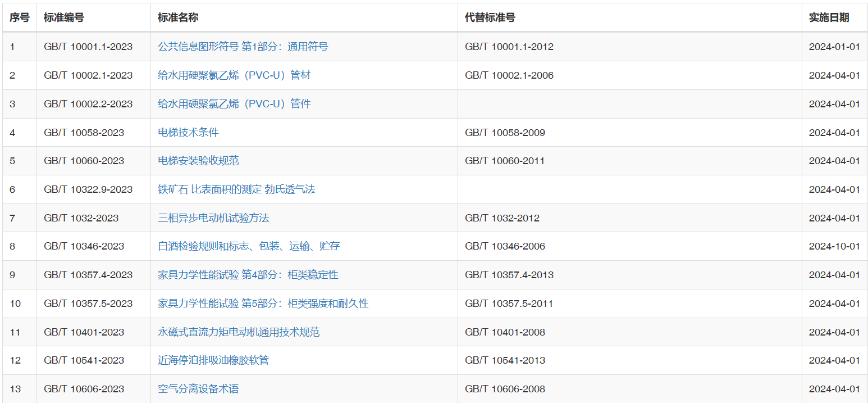Open 公共信息图形符号 第1部分 standard link

tap(243, 47)
